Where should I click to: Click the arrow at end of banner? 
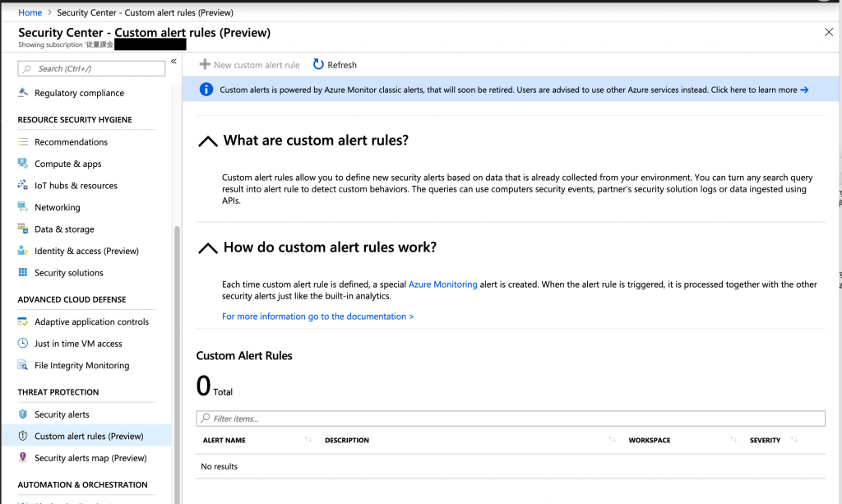[804, 90]
